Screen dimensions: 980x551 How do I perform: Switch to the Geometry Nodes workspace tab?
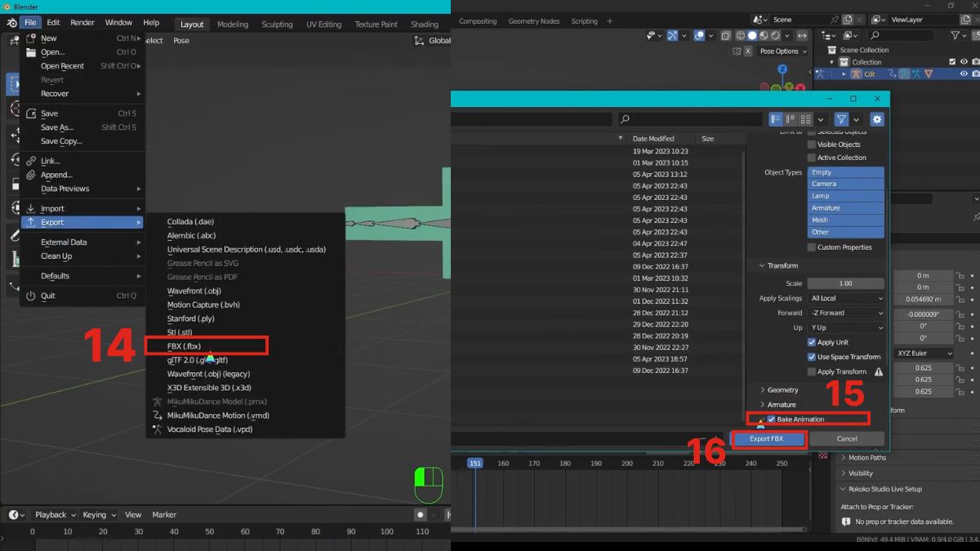(534, 21)
